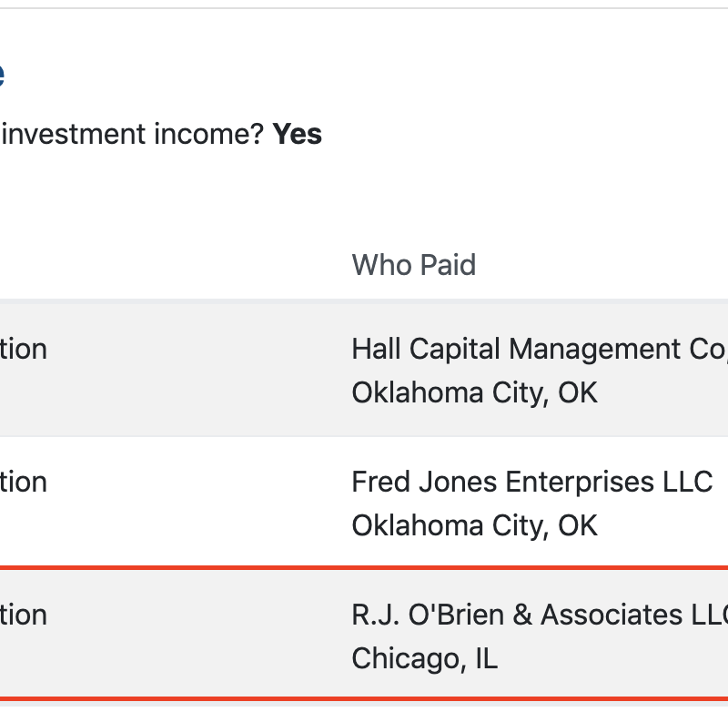Click the "Who Paid" column header
Image resolution: width=728 pixels, height=712 pixels.
413,265
